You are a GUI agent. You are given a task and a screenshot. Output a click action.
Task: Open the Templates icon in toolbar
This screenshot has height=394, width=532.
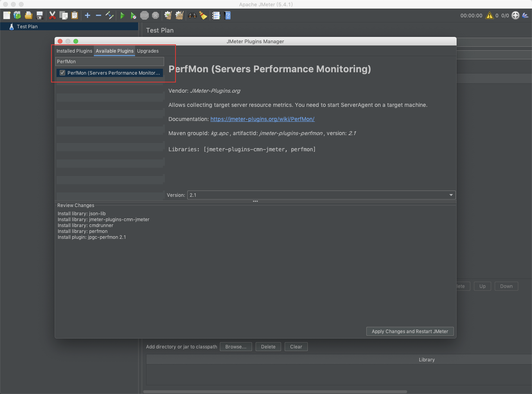(x=17, y=15)
